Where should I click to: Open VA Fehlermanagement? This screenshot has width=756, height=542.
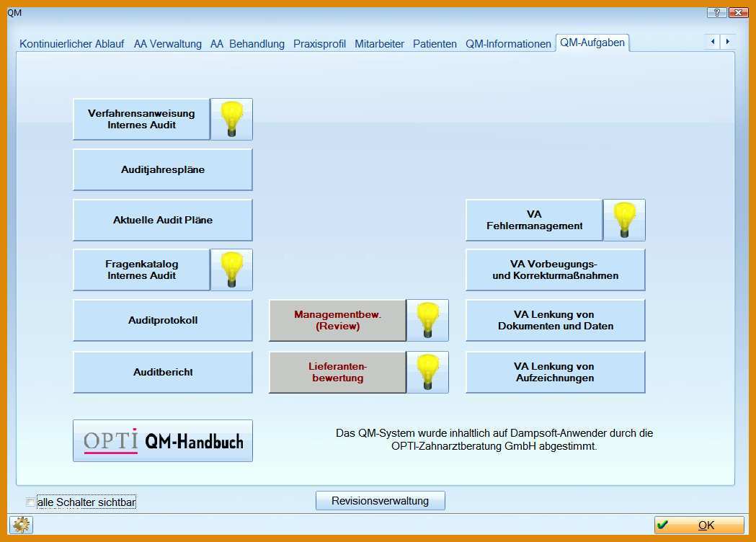[534, 220]
